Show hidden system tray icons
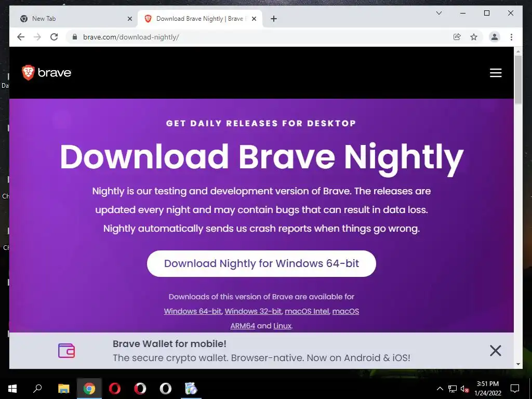This screenshot has height=399, width=532. [x=440, y=389]
